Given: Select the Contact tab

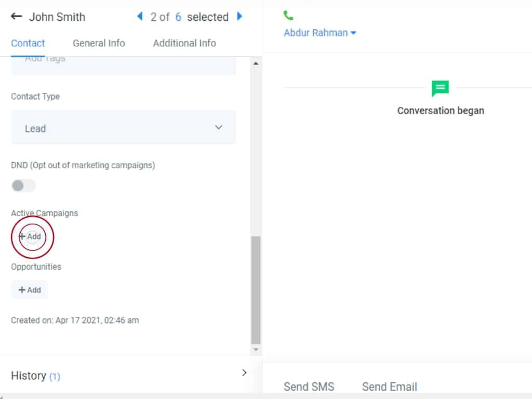Looking at the screenshot, I should point(28,43).
